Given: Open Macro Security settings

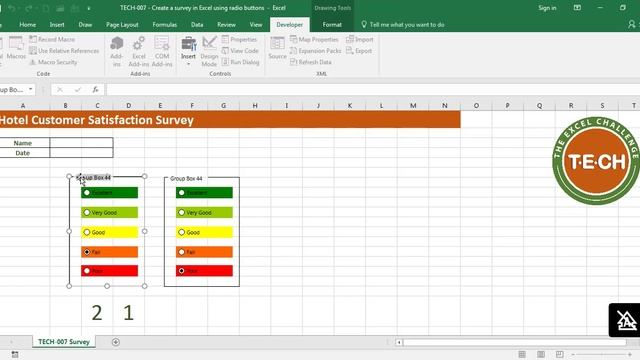Looking at the screenshot, I should click(53, 62).
